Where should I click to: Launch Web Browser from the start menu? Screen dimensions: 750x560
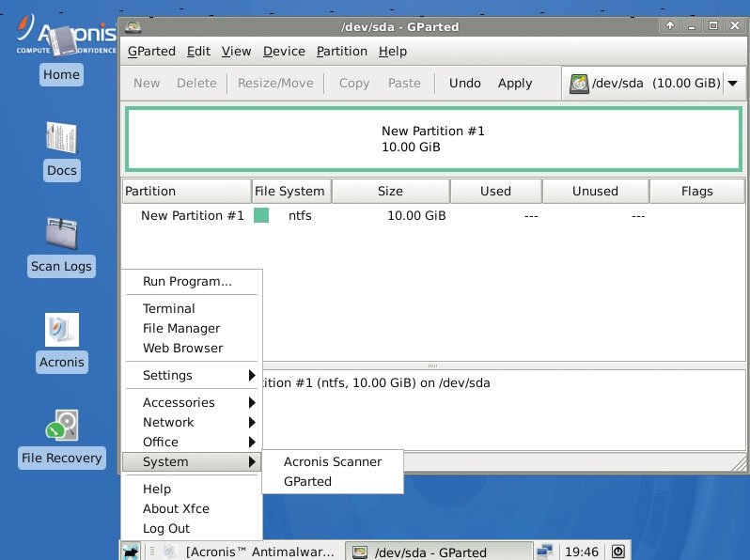tap(192, 348)
